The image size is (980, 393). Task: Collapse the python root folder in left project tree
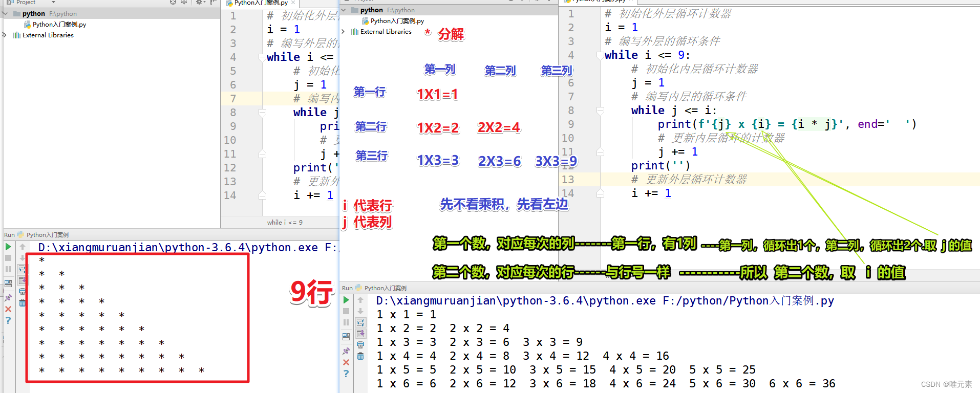6,14
